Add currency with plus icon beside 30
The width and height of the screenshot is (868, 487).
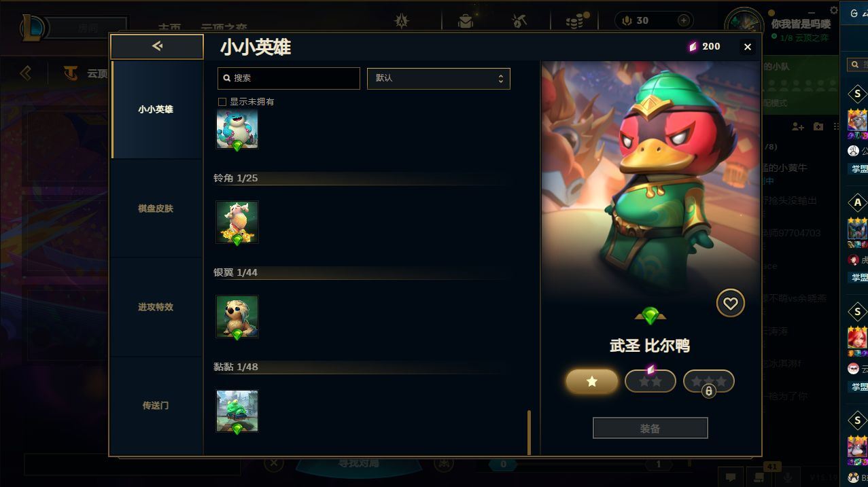[683, 20]
